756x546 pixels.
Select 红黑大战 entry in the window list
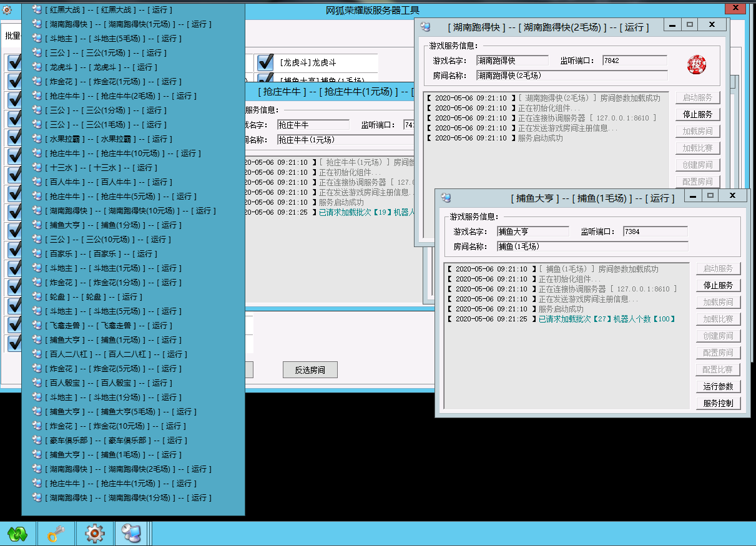109,10
